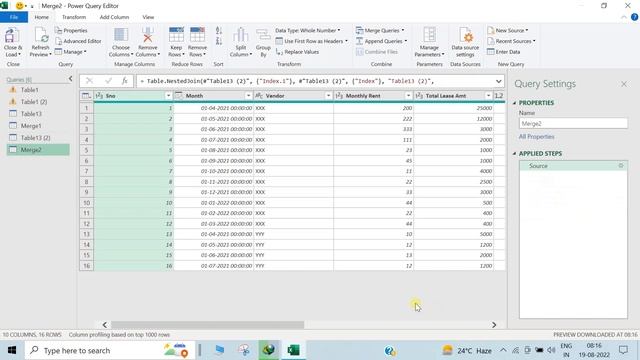Sort ascending with the A-Z icon
The height and width of the screenshot is (360, 640).
[x=219, y=31]
